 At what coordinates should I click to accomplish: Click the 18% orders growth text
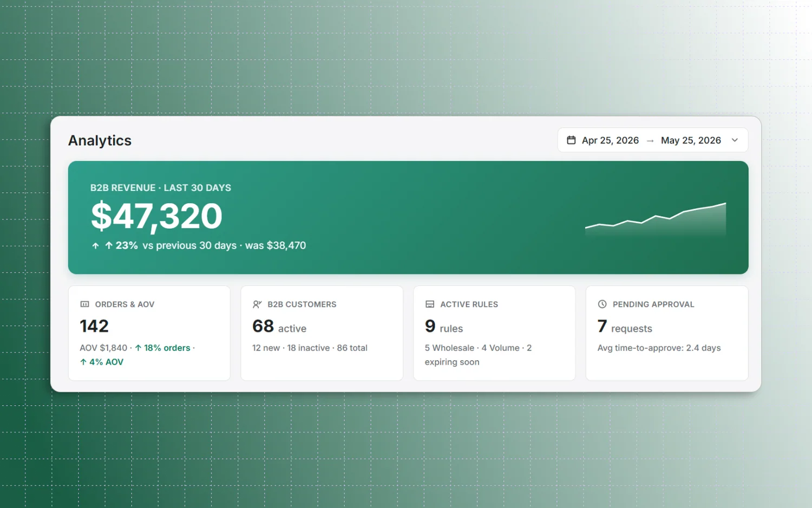[x=162, y=348]
